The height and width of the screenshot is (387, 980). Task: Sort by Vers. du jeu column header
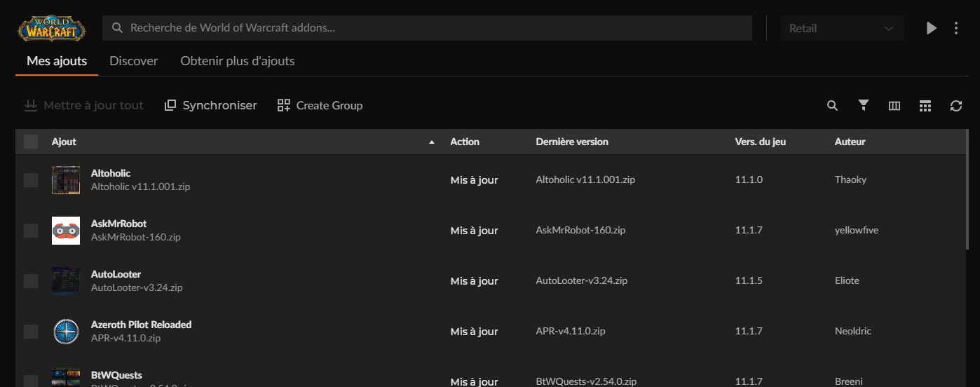pos(761,142)
